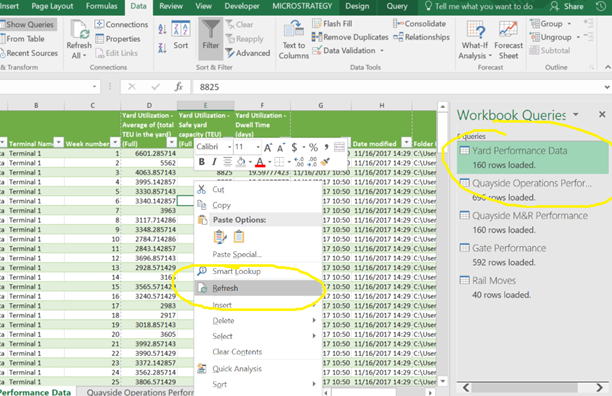Open the font size 11 dropdown
This screenshot has height=396, width=612.
pos(258,147)
